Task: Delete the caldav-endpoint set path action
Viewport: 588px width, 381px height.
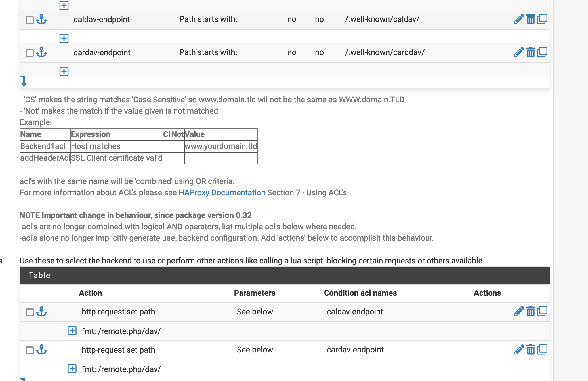Action: (x=531, y=312)
